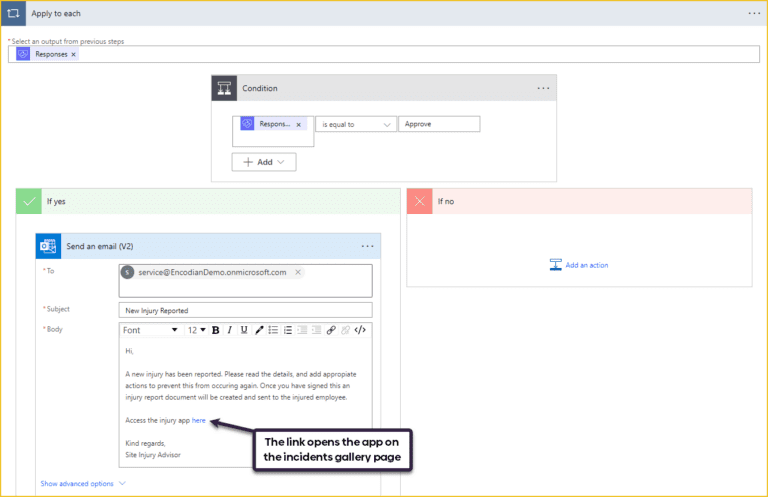
Task: Insert a bulleted list in body
Action: [273, 330]
